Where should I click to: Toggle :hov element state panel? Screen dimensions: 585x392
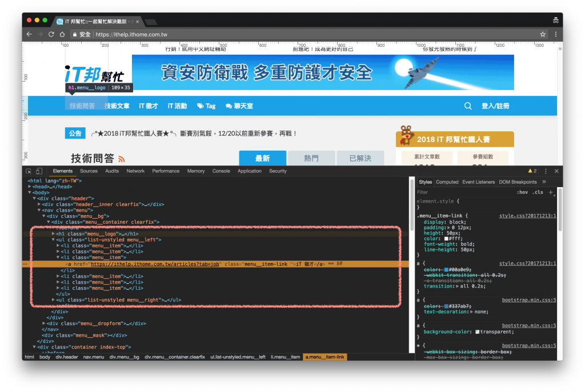522,192
